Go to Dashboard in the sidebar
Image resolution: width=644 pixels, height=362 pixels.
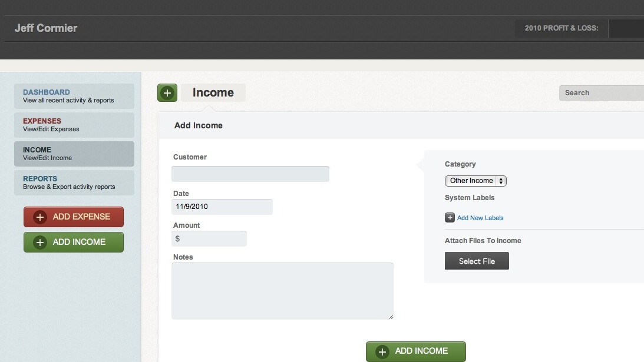pyautogui.click(x=74, y=96)
